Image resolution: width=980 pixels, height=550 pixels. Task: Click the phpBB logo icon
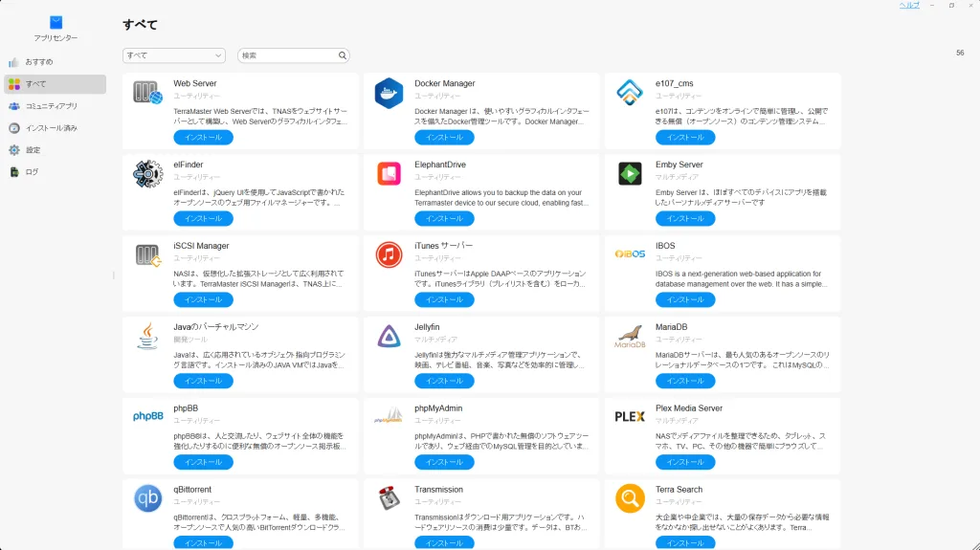point(148,416)
